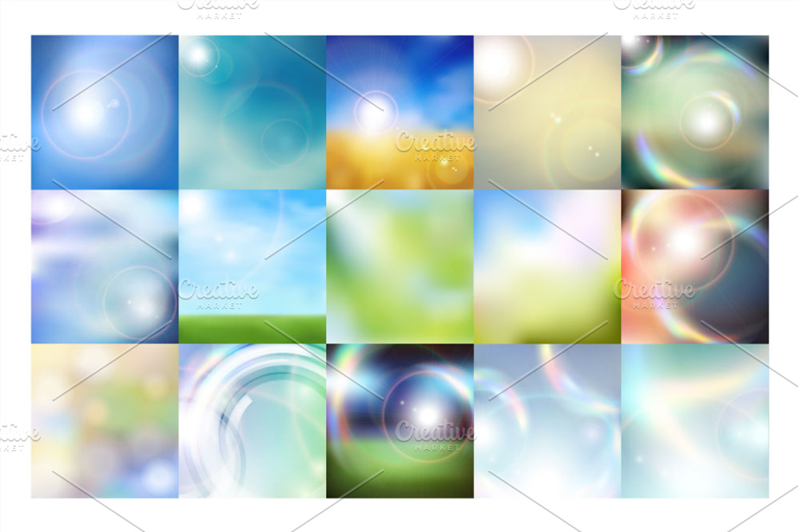The width and height of the screenshot is (798, 532).
Task: Open the gray-blue background with rainbow arcs
Action: pos(547,421)
